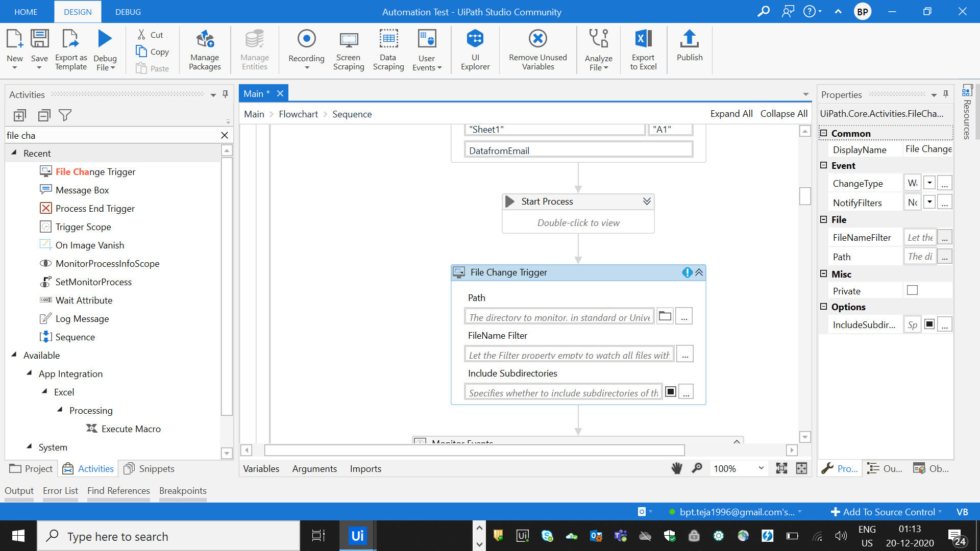The height and width of the screenshot is (551, 980).
Task: Launch UI Explorer
Action: [x=475, y=49]
